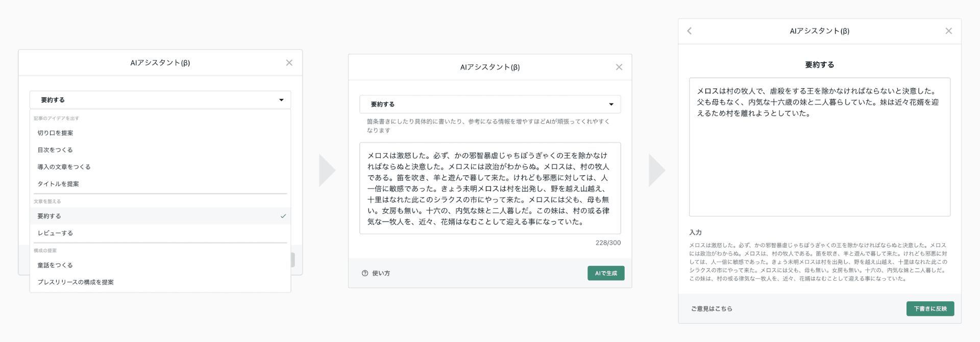The image size is (980, 342).
Task: Close the AIアシスタント result panel
Action: 948,31
